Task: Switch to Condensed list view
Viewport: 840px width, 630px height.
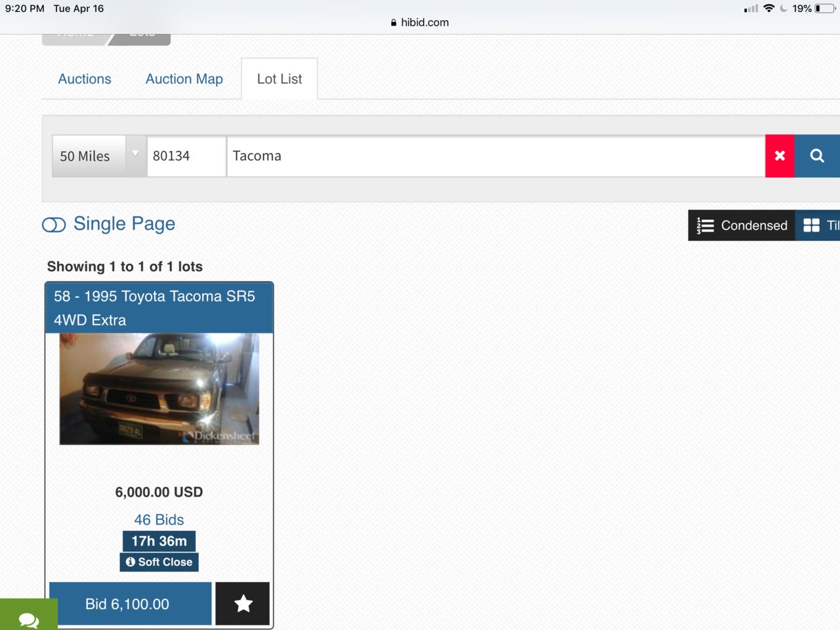Action: tap(742, 225)
